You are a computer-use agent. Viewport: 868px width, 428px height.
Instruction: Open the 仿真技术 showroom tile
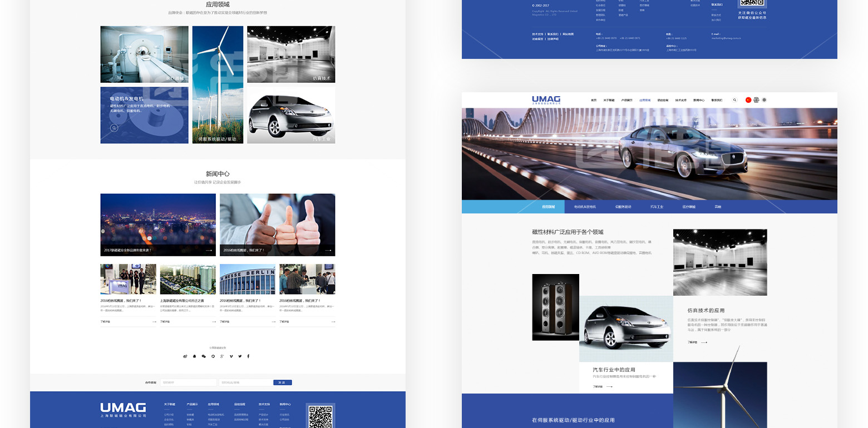291,54
